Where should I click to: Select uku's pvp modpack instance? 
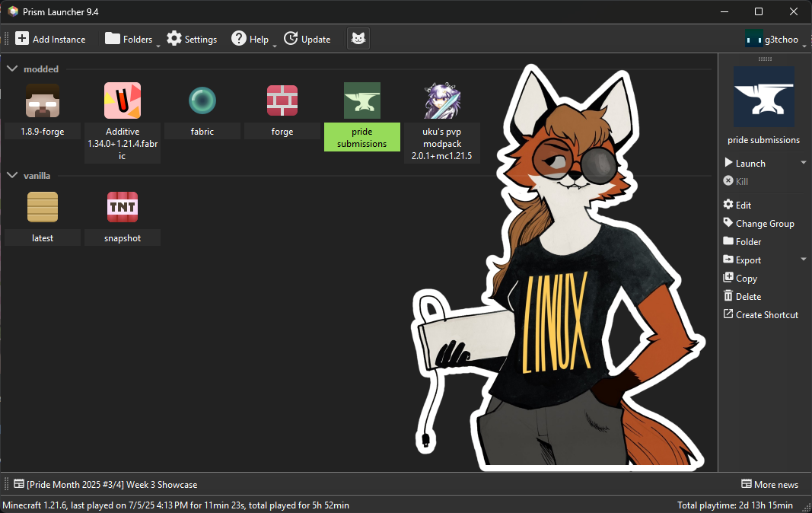[442, 101]
